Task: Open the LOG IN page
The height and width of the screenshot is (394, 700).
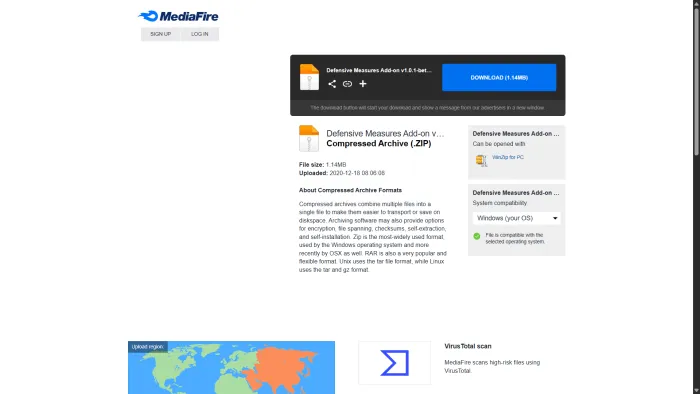Action: click(x=200, y=34)
